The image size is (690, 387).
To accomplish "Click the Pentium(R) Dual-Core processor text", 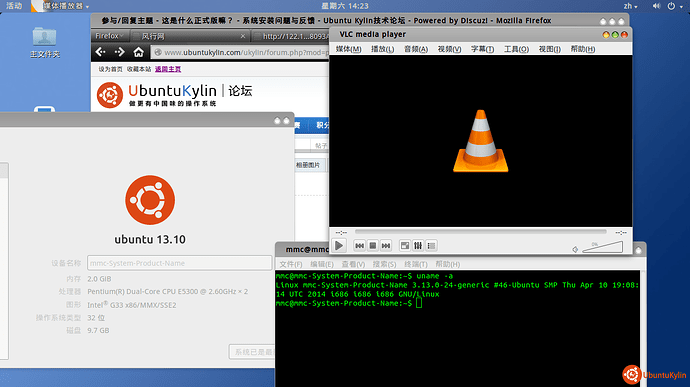I will (168, 291).
